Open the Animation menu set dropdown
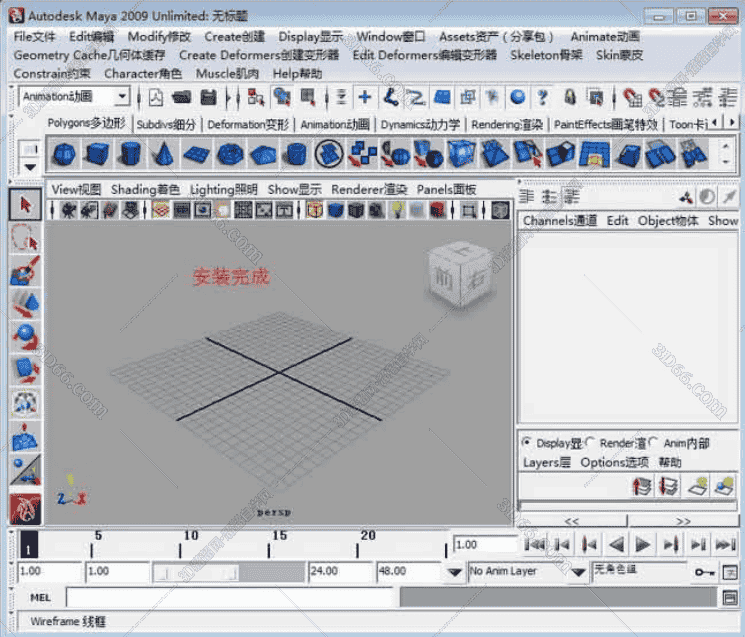Viewport: 745px width, 637px height. coord(123,96)
